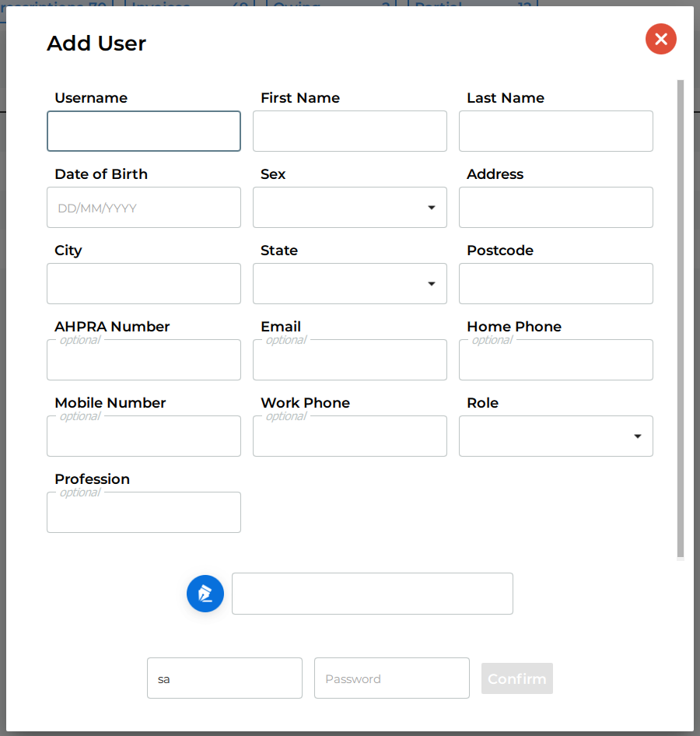The image size is (700, 736).
Task: Close the Add User dialog
Action: [x=660, y=39]
